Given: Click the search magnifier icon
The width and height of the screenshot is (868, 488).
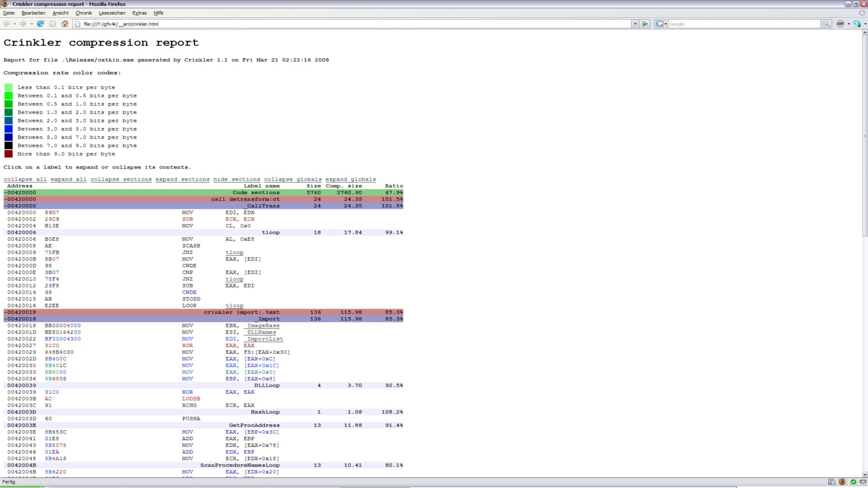Looking at the screenshot, I should tap(826, 24).
